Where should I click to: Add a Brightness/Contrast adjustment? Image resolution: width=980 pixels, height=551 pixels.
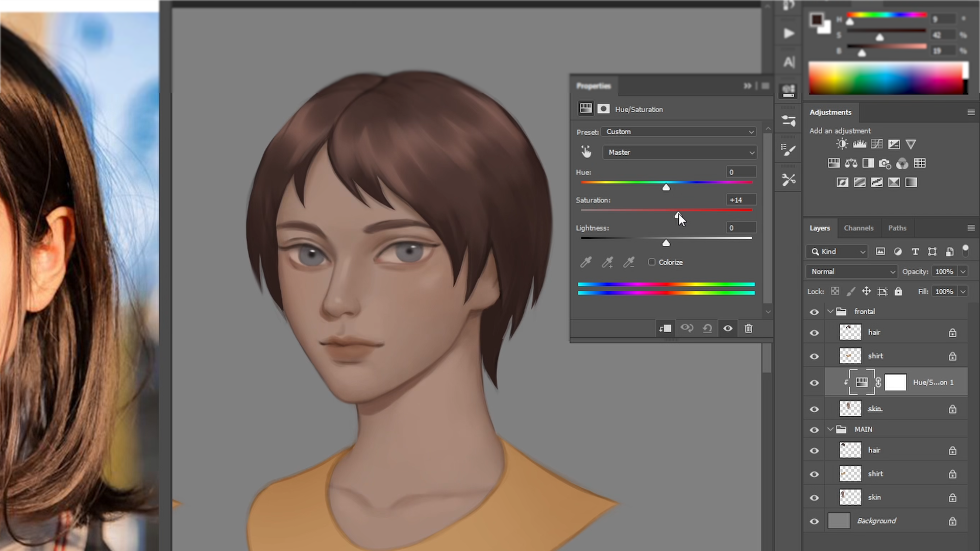(x=842, y=144)
